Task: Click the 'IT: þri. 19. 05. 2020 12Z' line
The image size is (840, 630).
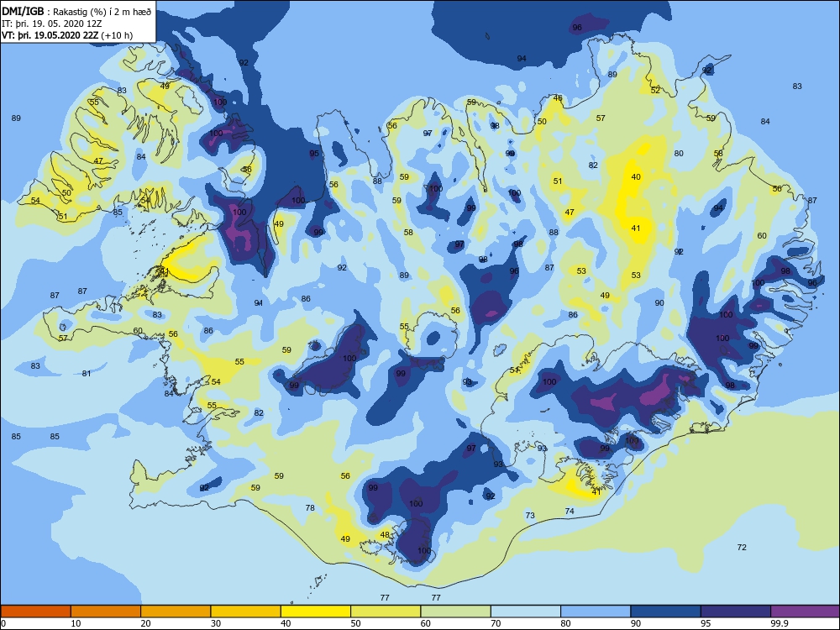Action: (x=52, y=24)
